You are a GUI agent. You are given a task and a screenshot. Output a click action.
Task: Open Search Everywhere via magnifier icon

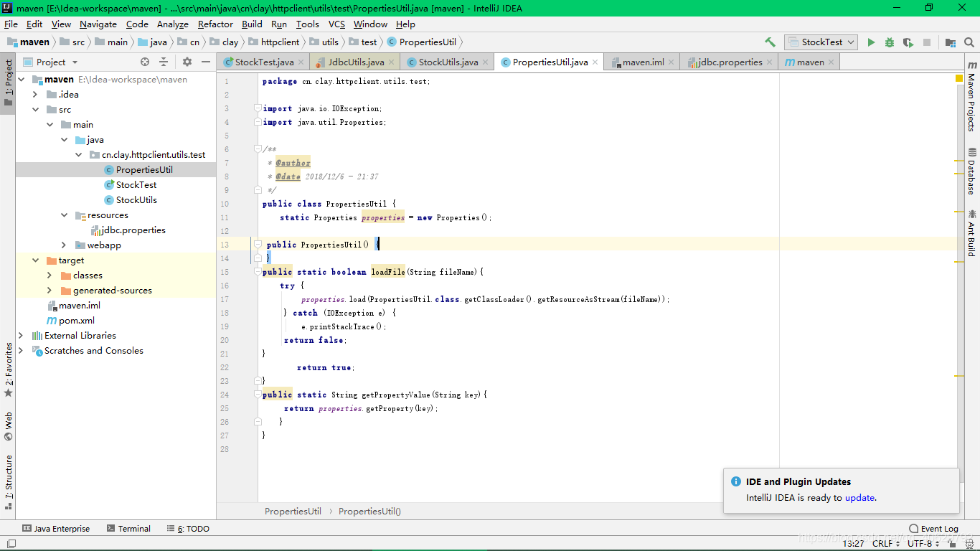pyautogui.click(x=970, y=42)
